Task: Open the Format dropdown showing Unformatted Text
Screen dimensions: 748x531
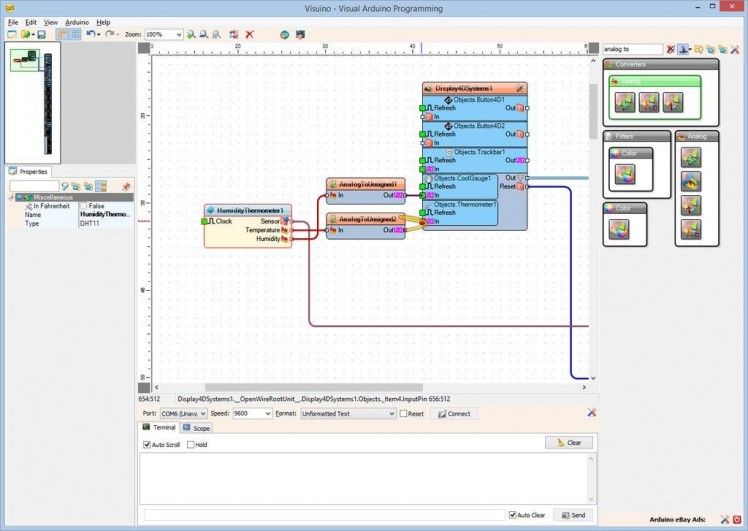Action: 391,413
